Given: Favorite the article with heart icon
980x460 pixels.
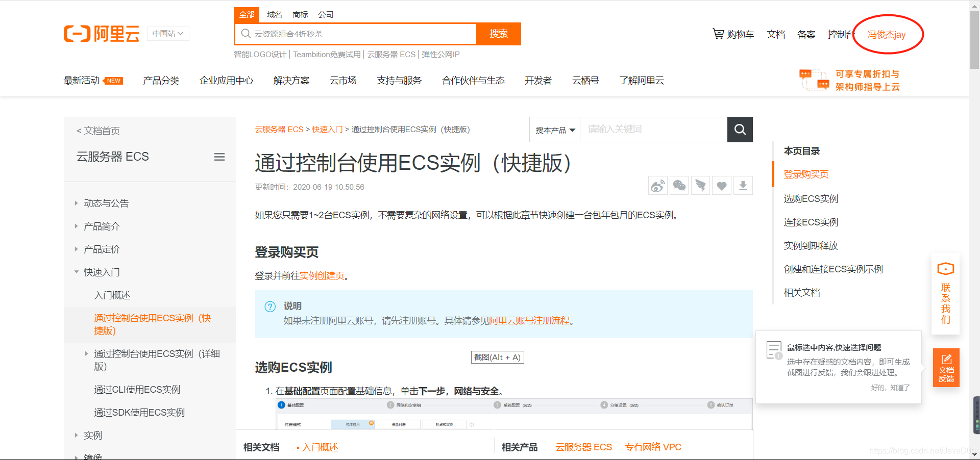Looking at the screenshot, I should pos(722,186).
